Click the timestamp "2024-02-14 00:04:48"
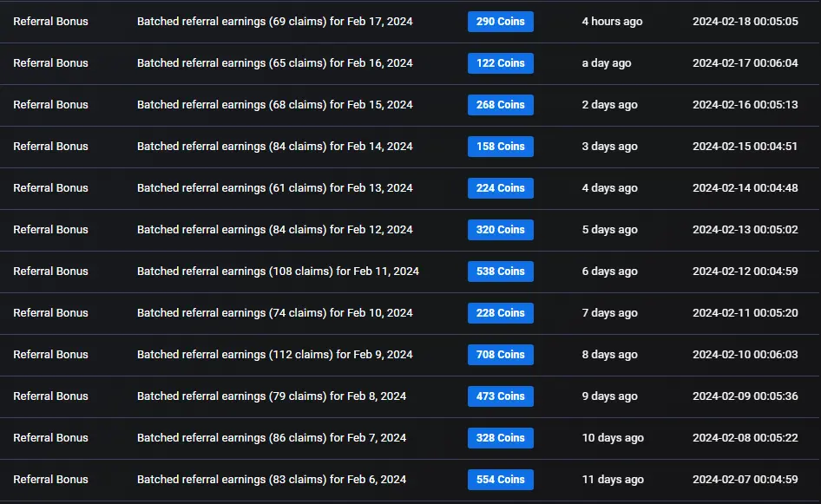 (745, 188)
